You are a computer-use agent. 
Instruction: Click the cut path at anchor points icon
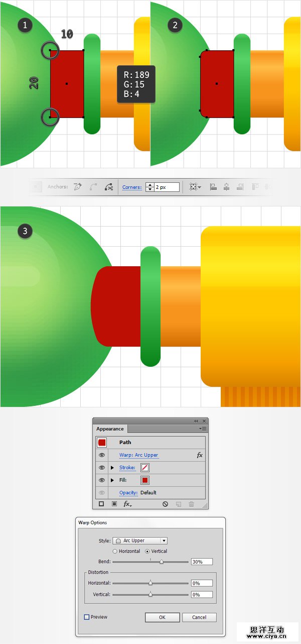point(108,187)
